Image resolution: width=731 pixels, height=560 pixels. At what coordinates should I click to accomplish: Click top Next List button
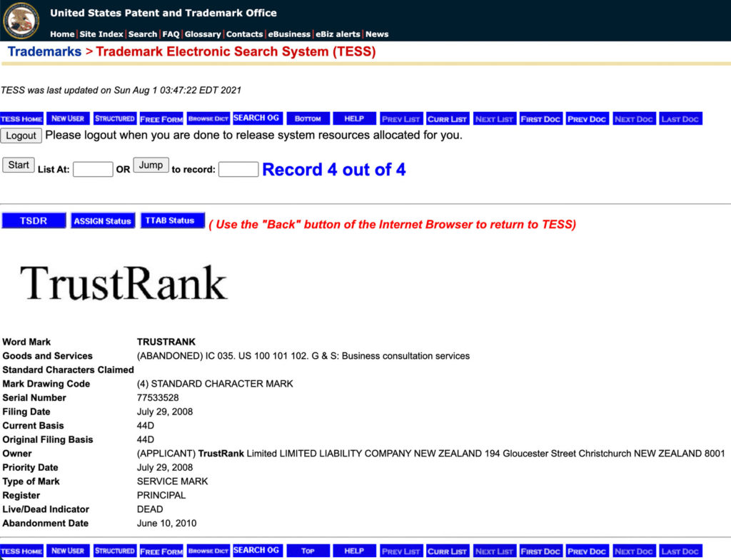point(495,119)
